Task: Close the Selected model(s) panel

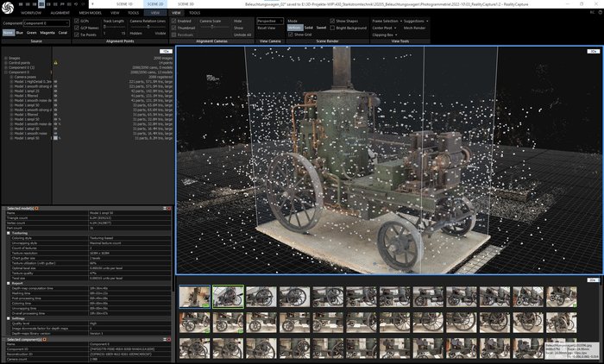Action: click(170, 208)
